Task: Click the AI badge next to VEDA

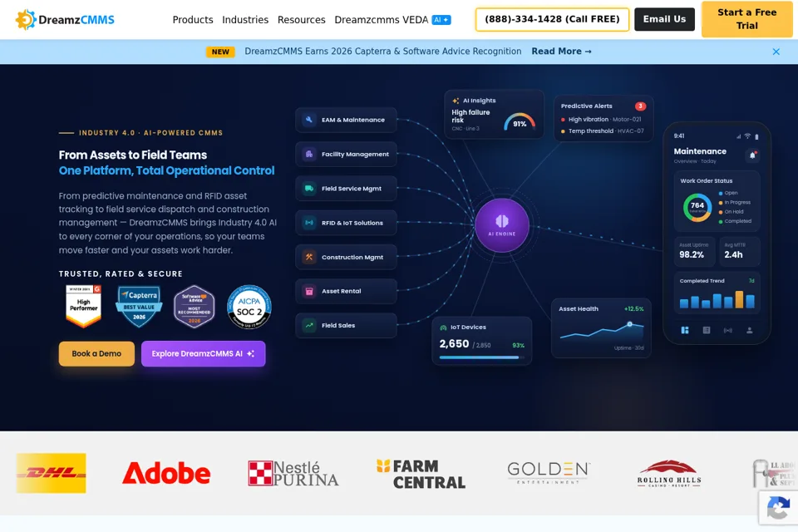Action: [x=441, y=20]
